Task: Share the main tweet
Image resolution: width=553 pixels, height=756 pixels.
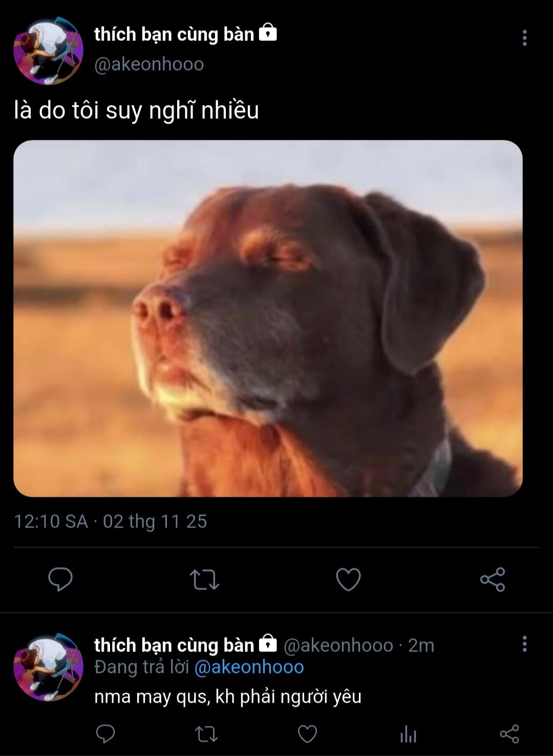Action: pos(493,580)
